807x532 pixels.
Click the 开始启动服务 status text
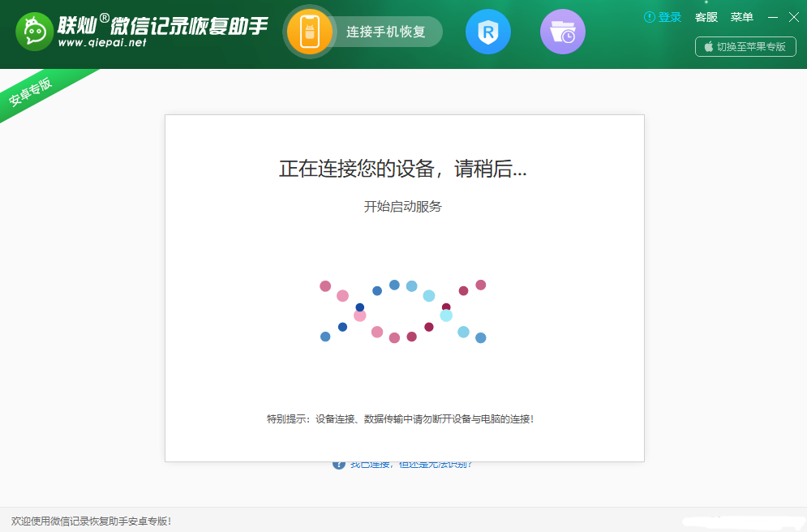[404, 207]
